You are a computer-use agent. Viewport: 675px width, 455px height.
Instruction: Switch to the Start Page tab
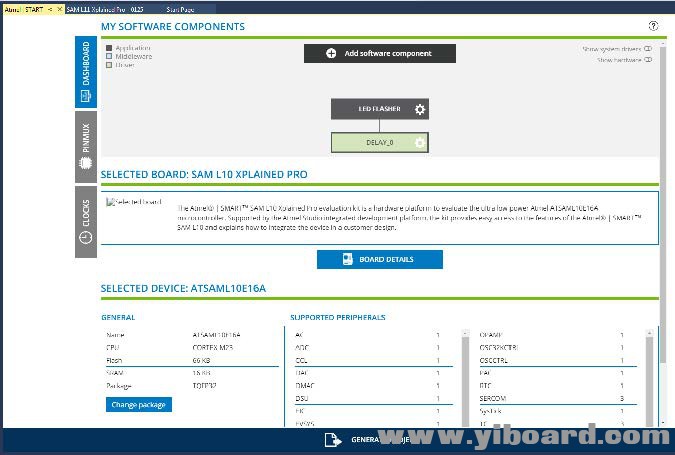pyautogui.click(x=180, y=9)
